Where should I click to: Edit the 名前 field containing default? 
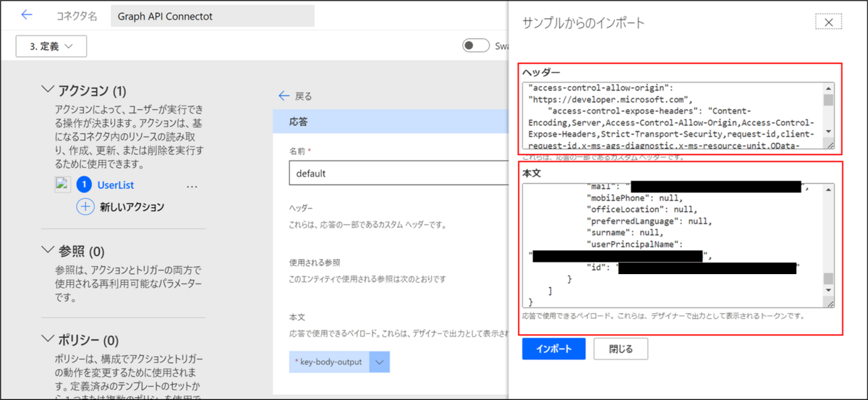[x=398, y=174]
